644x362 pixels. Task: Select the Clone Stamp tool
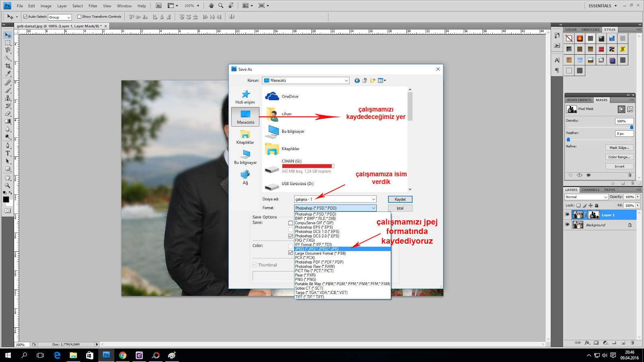(8, 98)
